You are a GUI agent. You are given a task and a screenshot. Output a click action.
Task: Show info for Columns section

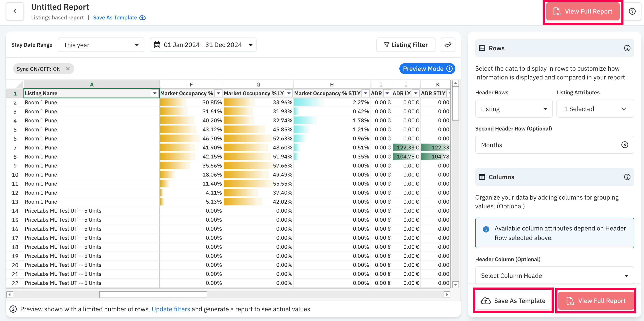coord(627,177)
